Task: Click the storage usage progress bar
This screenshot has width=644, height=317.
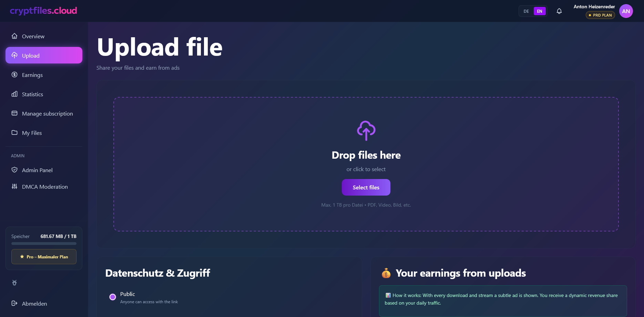Action: 44,243
